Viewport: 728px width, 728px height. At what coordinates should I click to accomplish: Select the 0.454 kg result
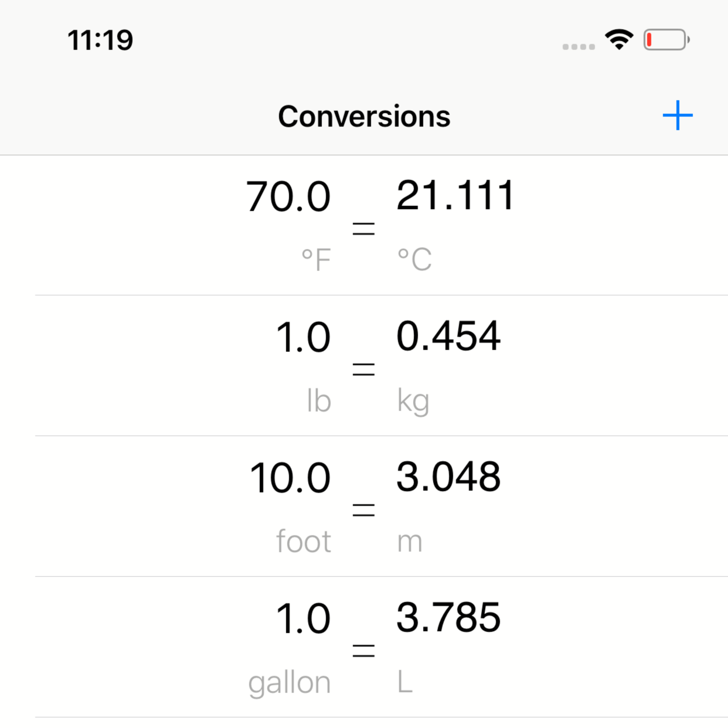[448, 336]
